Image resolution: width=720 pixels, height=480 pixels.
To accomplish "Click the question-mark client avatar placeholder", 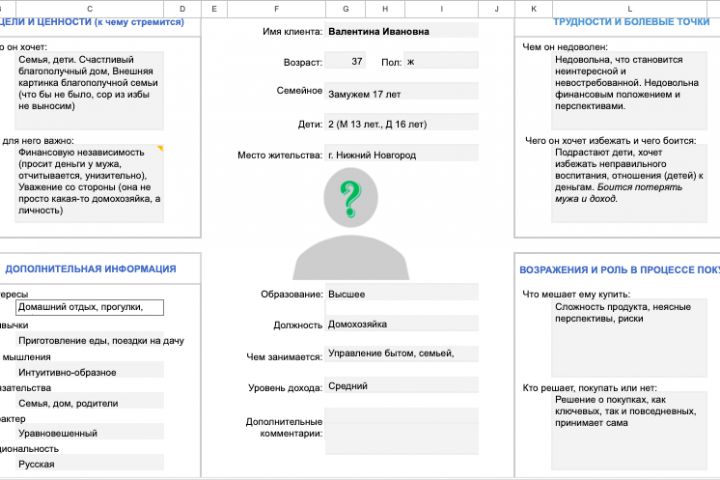I will click(351, 224).
